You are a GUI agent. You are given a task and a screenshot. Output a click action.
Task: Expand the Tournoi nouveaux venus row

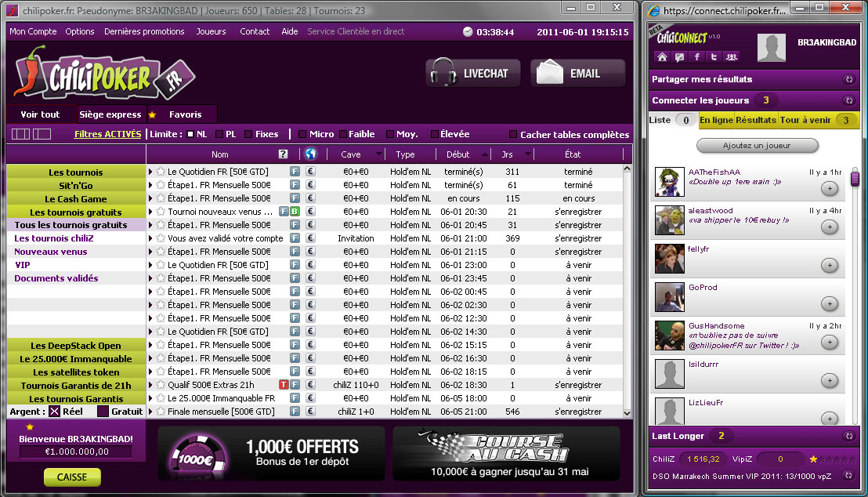(150, 212)
